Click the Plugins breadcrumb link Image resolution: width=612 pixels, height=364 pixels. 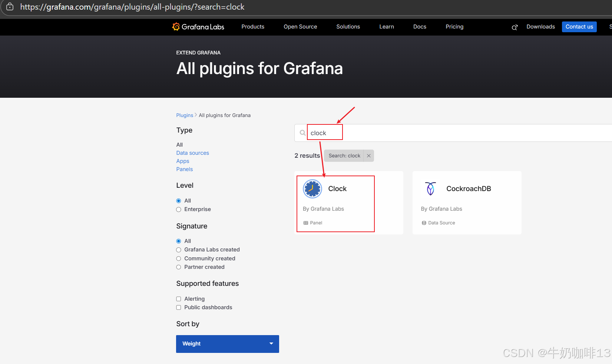coord(185,115)
